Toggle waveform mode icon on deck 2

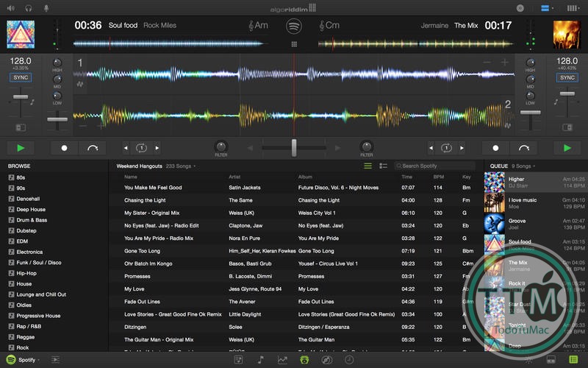click(508, 125)
